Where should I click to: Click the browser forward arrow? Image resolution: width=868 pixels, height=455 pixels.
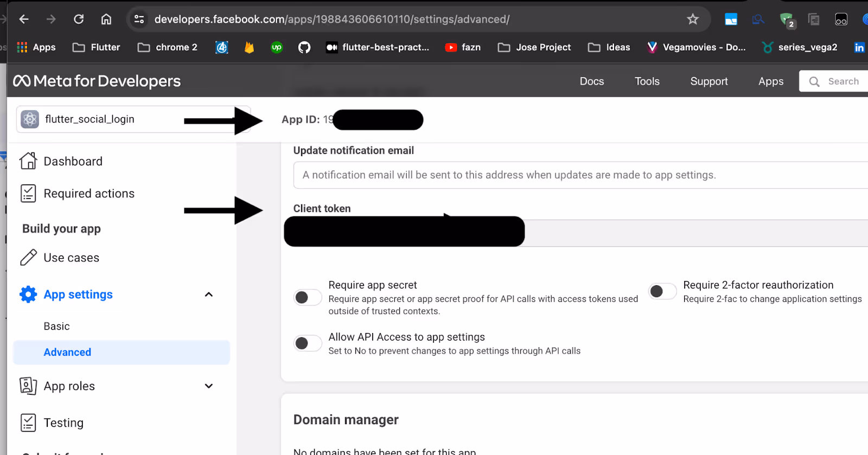(51, 20)
